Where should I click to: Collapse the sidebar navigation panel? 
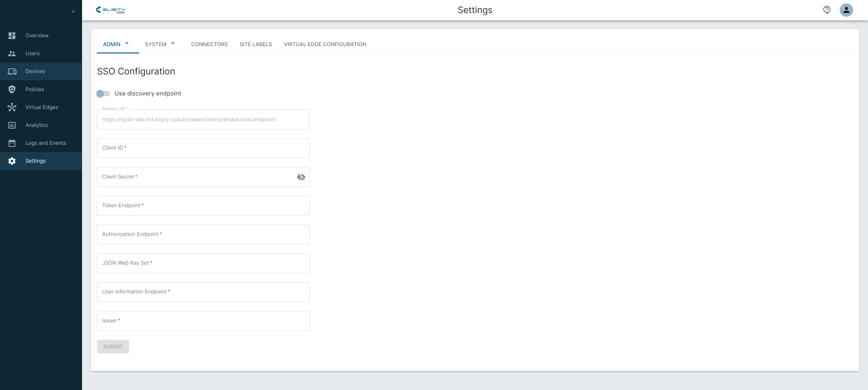[x=73, y=12]
